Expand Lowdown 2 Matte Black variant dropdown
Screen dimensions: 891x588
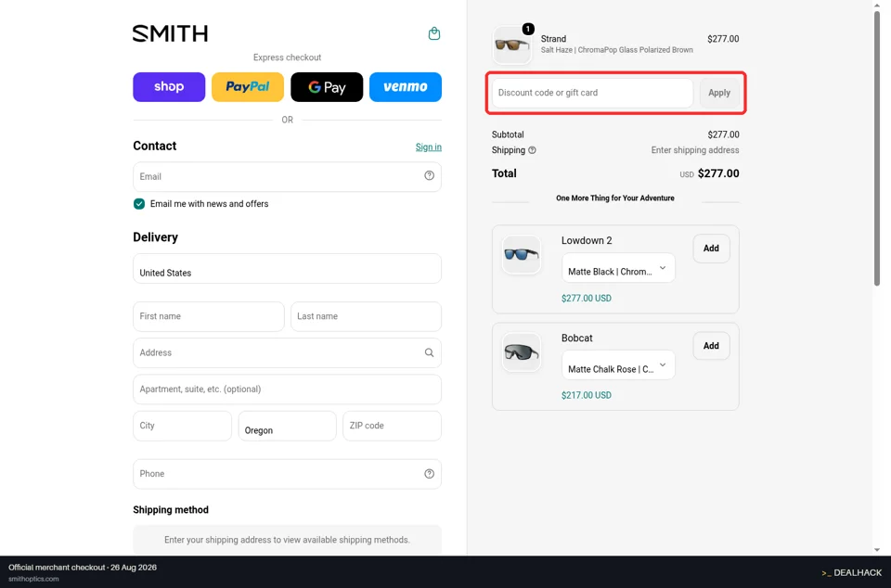(618, 268)
